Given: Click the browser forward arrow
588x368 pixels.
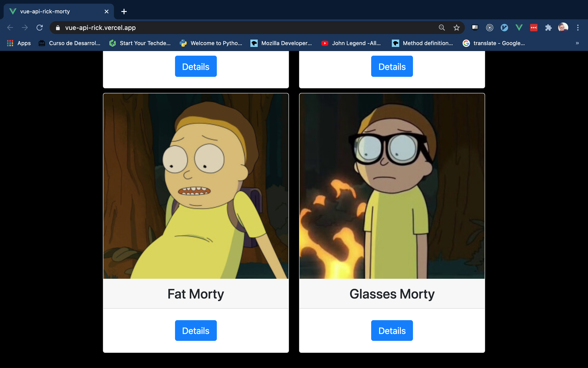Looking at the screenshot, I should click(x=25, y=28).
